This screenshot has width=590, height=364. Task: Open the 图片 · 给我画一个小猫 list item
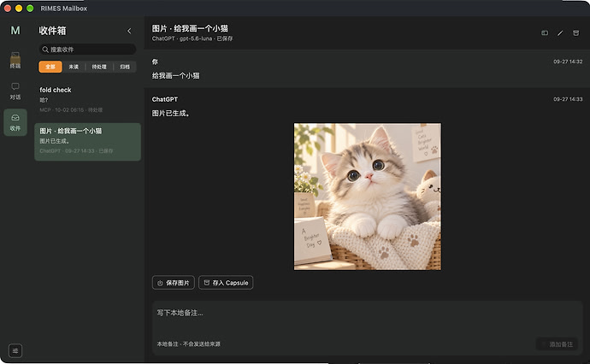(x=87, y=142)
